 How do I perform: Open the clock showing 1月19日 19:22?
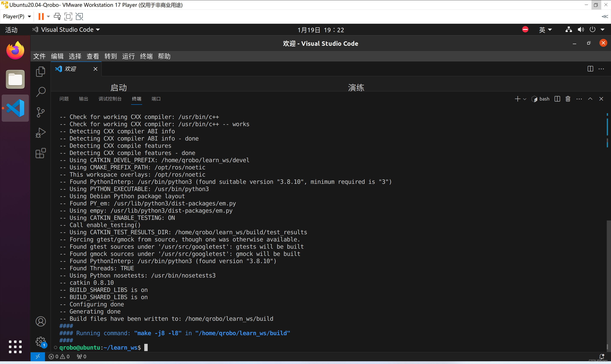[x=321, y=30]
